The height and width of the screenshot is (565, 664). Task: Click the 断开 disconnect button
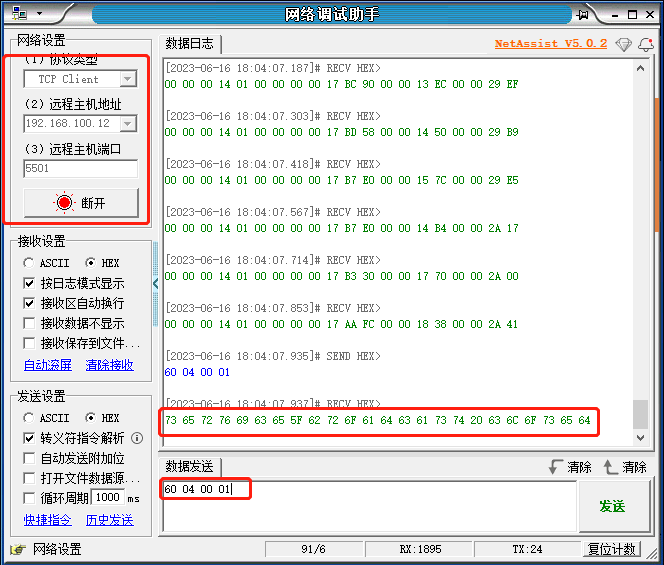(x=81, y=203)
